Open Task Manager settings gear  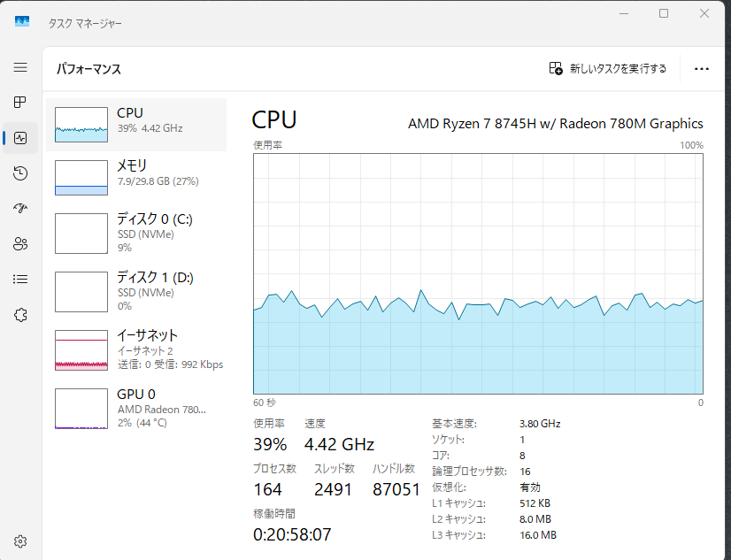coord(20,541)
